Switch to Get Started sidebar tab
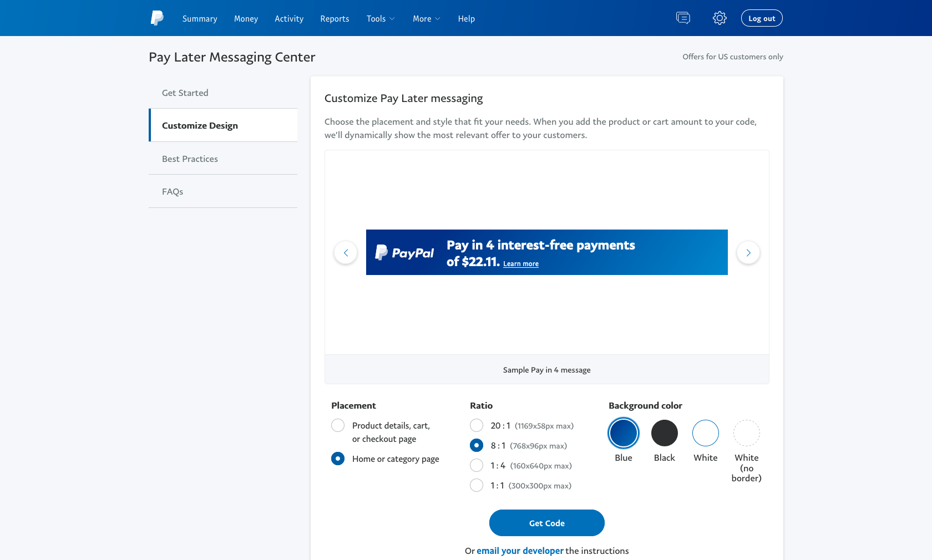932x560 pixels. (223, 93)
